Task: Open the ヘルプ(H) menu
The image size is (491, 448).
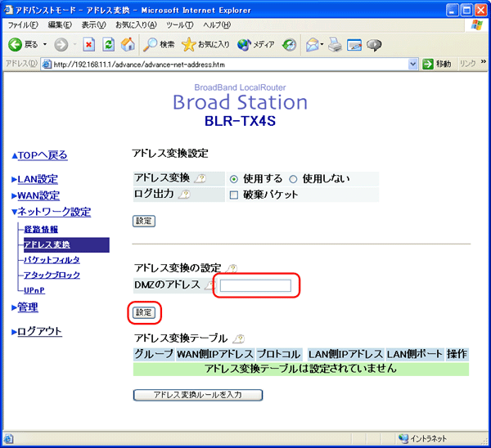Action: [217, 25]
